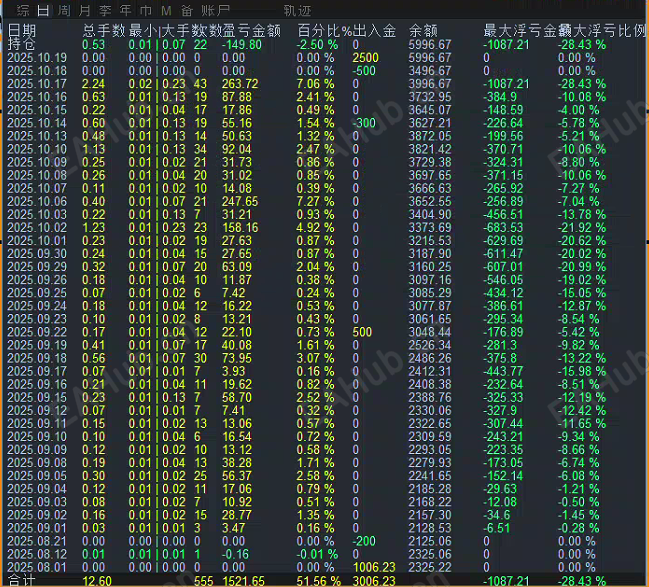Select the 2025.10.03 date row
The width and height of the screenshot is (649, 587).
[37, 214]
